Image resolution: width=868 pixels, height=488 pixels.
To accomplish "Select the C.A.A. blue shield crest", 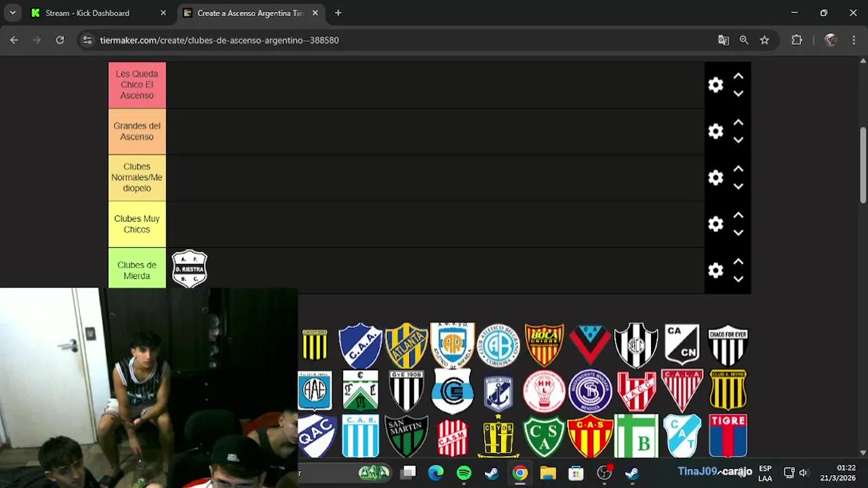I will pyautogui.click(x=360, y=345).
